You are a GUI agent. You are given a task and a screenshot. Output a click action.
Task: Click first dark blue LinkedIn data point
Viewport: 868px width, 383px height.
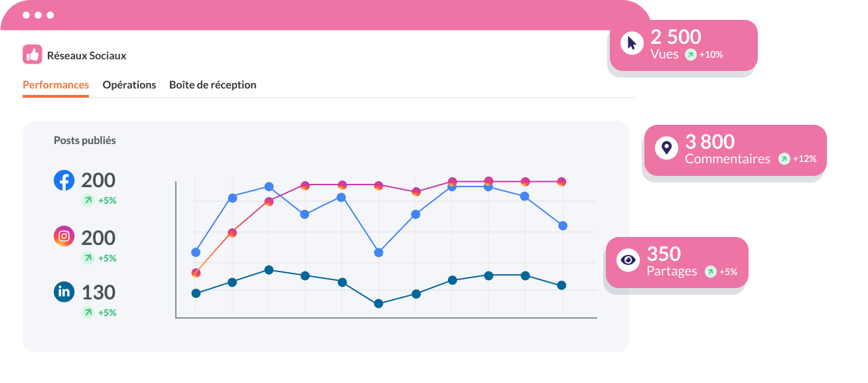pyautogui.click(x=196, y=293)
